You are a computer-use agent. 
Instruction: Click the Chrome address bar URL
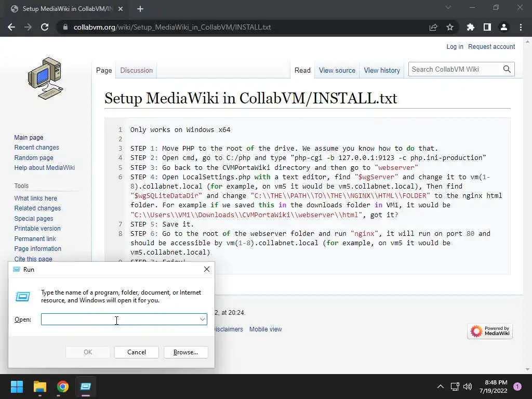coord(172,27)
